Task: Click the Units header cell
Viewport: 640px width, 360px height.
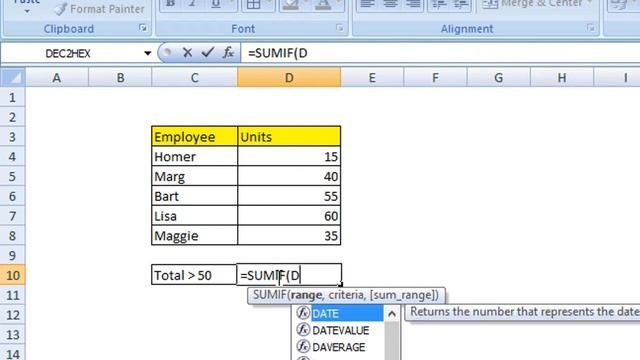Action: pos(289,137)
